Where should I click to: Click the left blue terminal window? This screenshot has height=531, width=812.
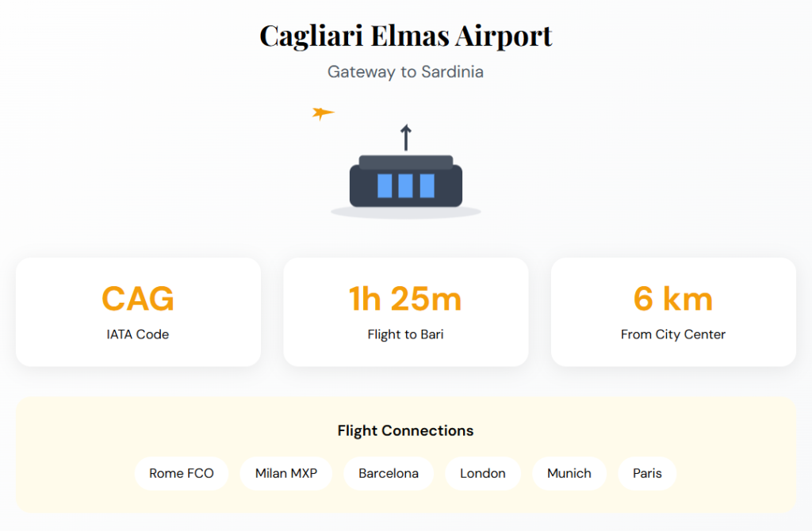click(x=385, y=185)
